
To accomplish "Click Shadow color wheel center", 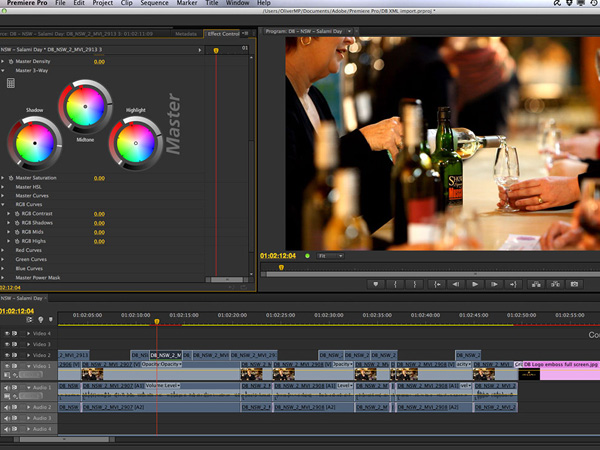I will [35, 143].
